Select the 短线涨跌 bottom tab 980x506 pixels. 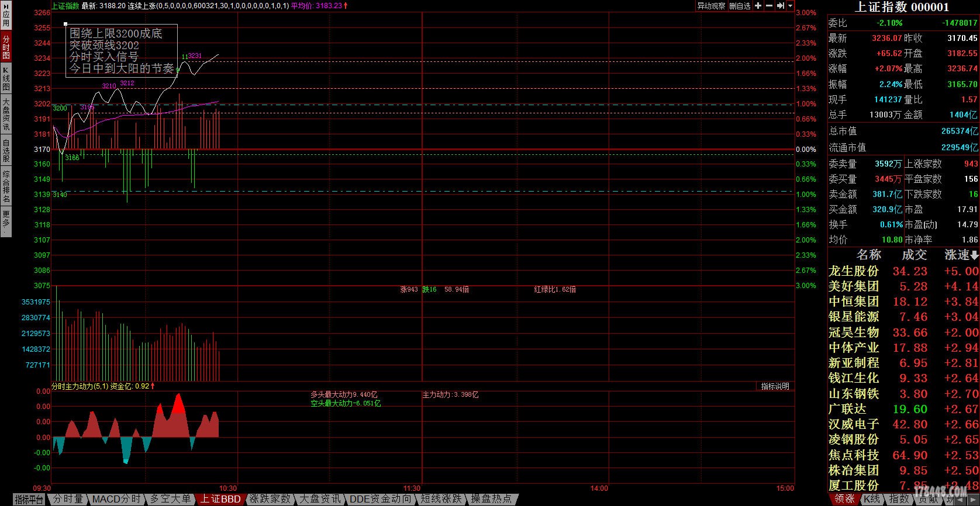pos(441,499)
